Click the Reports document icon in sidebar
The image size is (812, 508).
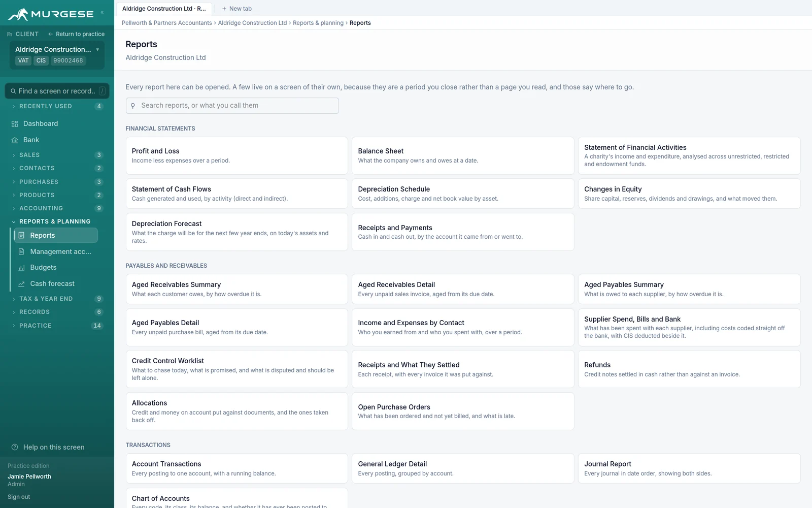[21, 235]
